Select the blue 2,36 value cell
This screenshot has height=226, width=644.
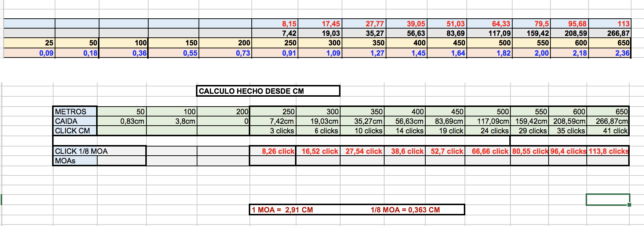click(x=610, y=53)
